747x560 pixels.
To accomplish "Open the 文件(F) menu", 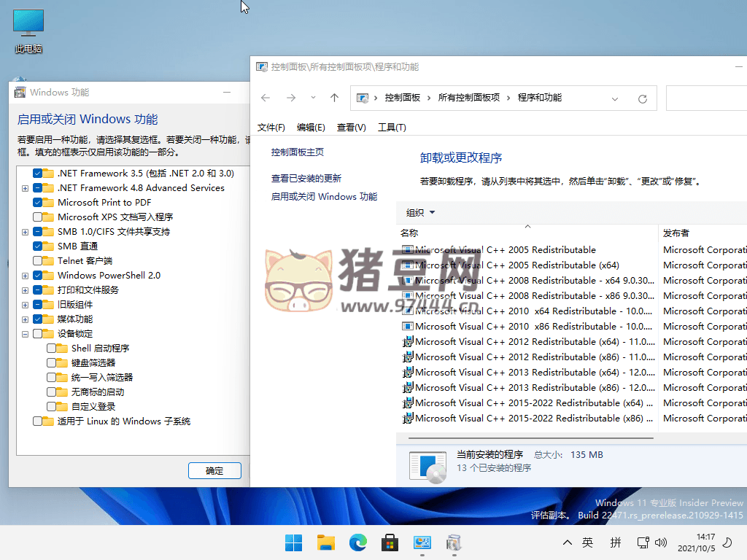I will pos(271,128).
